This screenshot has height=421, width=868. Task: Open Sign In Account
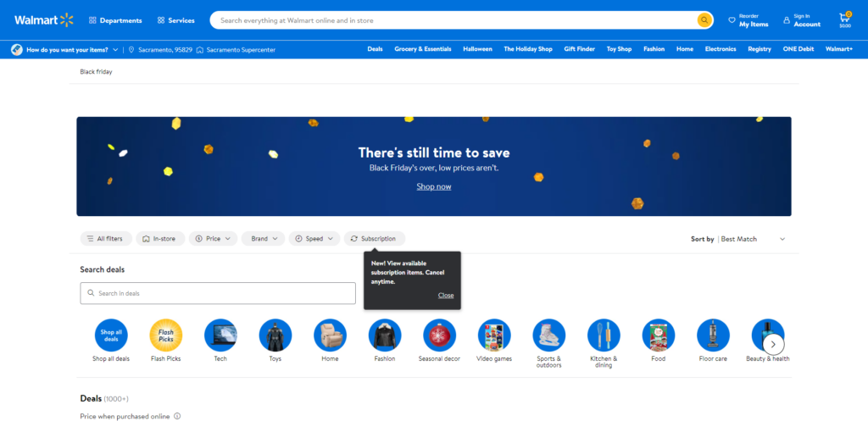tap(802, 20)
